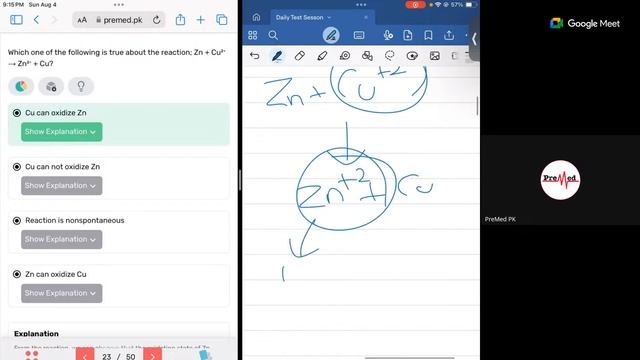
Task: Tap the red screen recording indicator
Action: (415, 5)
